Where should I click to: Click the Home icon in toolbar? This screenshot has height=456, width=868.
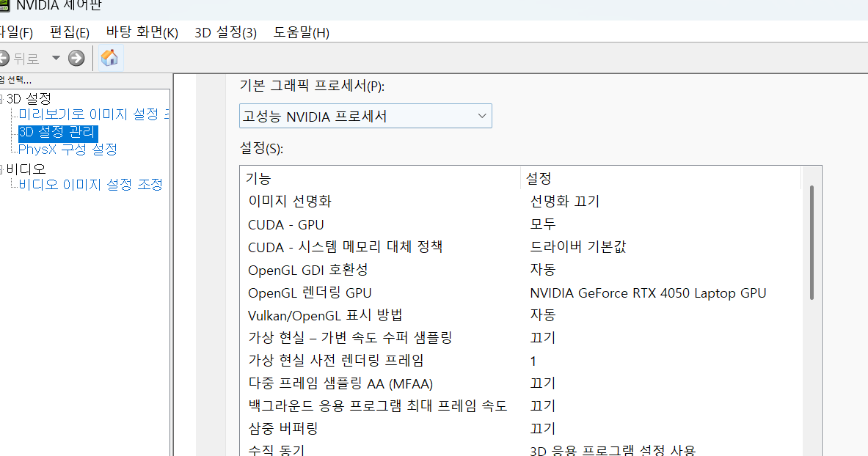click(x=109, y=58)
